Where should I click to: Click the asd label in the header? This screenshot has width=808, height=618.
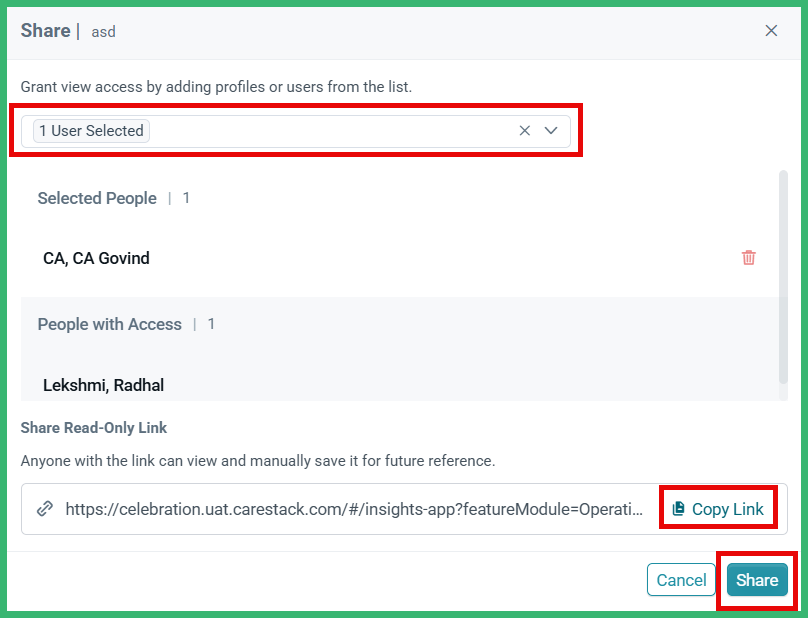coord(103,32)
